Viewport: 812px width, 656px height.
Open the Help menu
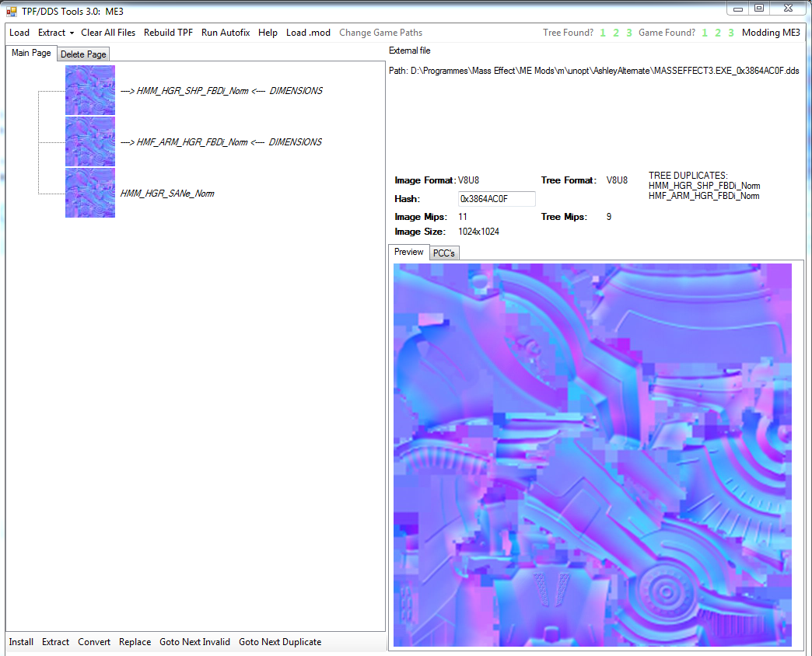click(268, 33)
